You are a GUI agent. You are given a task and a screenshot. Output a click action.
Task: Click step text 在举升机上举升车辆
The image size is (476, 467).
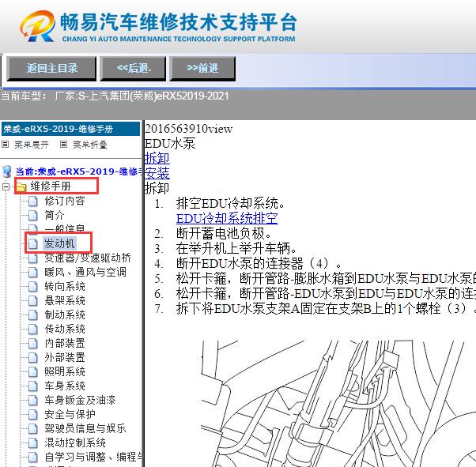(x=236, y=249)
